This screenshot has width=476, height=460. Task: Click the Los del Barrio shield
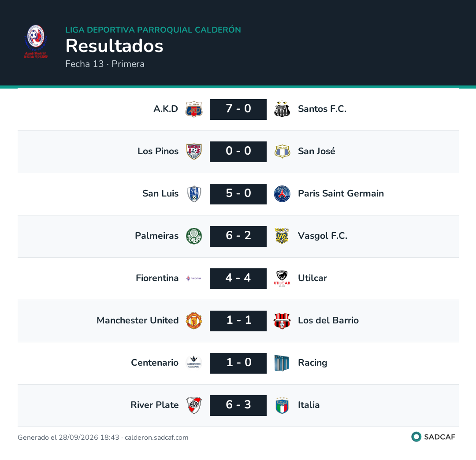(x=282, y=321)
